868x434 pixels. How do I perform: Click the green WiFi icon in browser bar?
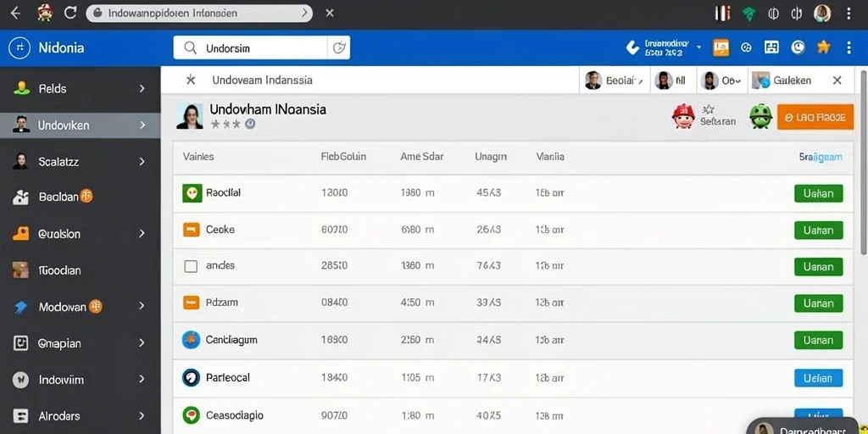(x=749, y=14)
